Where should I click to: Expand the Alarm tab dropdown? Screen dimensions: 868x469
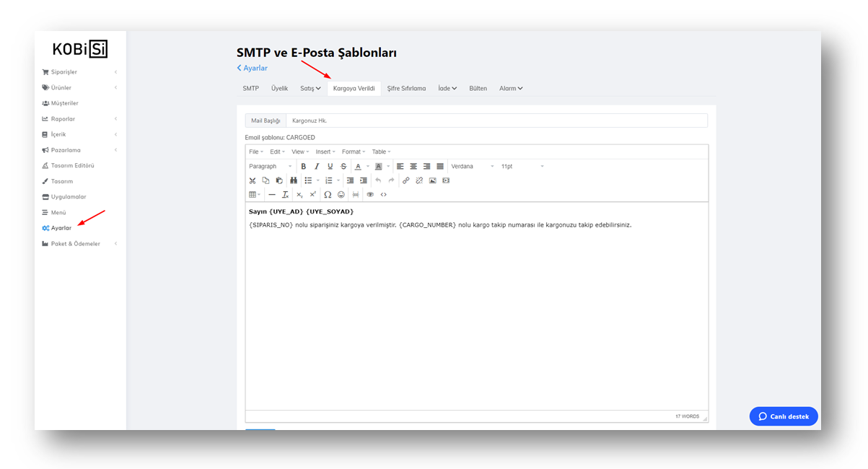[511, 88]
